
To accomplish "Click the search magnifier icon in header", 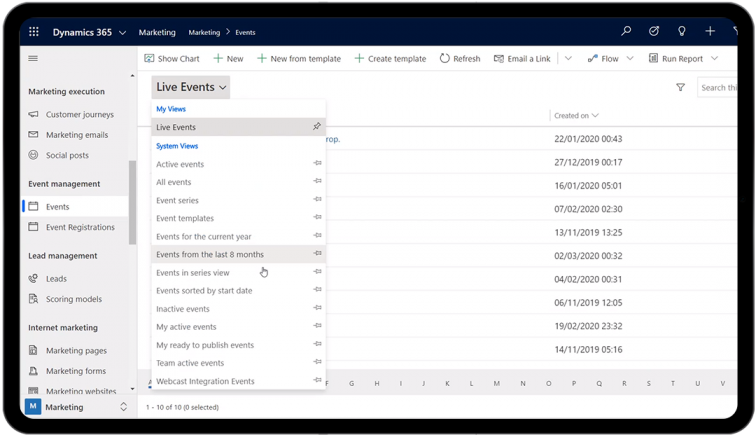I will point(626,32).
